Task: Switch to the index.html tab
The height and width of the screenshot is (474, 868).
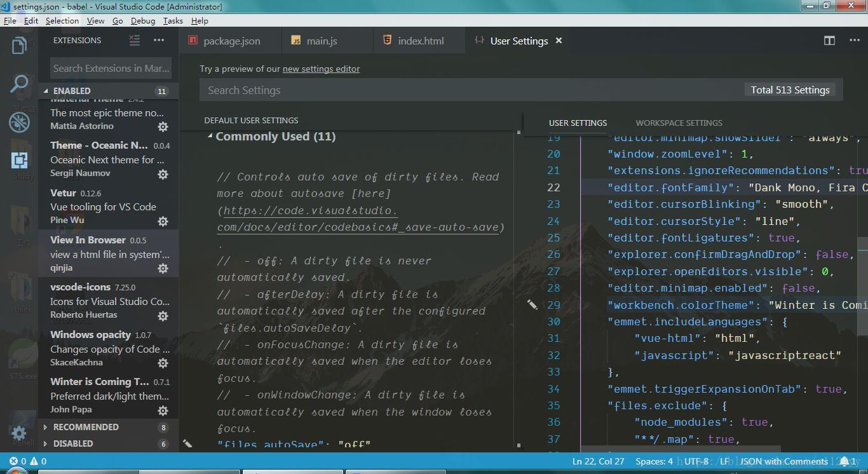Action: click(420, 41)
